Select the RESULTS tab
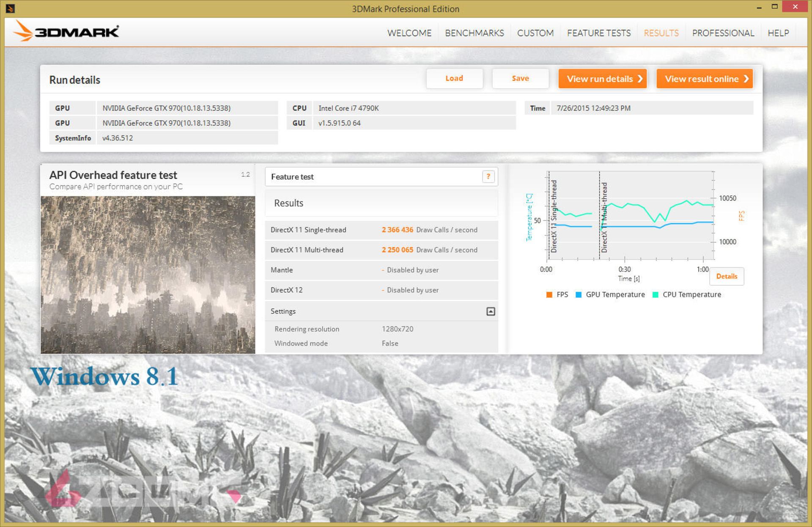Viewport: 812px width, 527px height. point(661,33)
